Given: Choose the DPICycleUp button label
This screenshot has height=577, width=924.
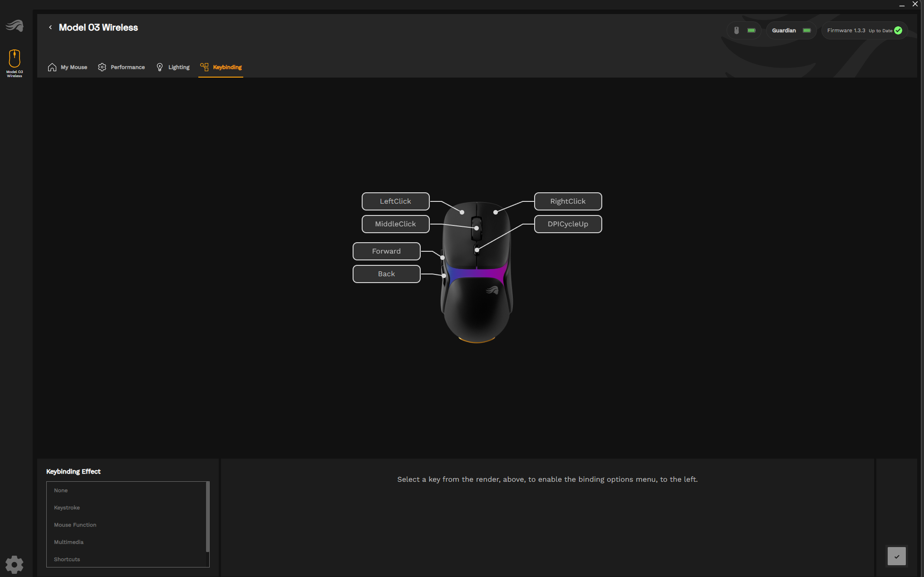Looking at the screenshot, I should click(568, 224).
